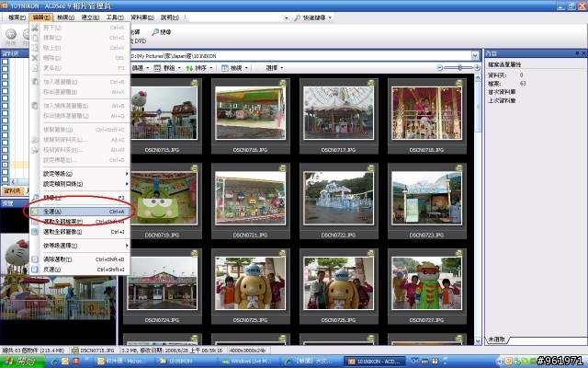This screenshot has width=588, height=368.
Task: Expand the 設定等級 submenu arrow
Action: click(127, 174)
